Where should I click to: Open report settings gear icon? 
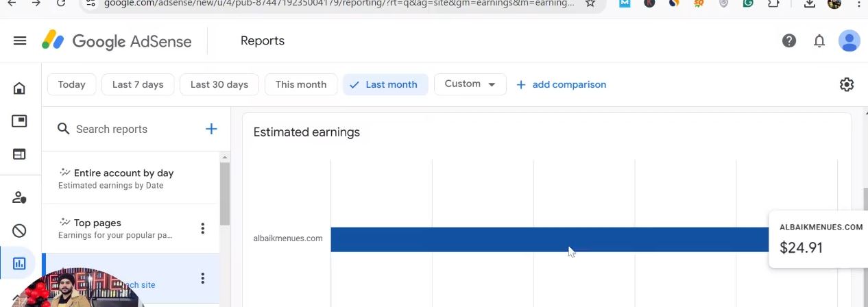pos(847,84)
